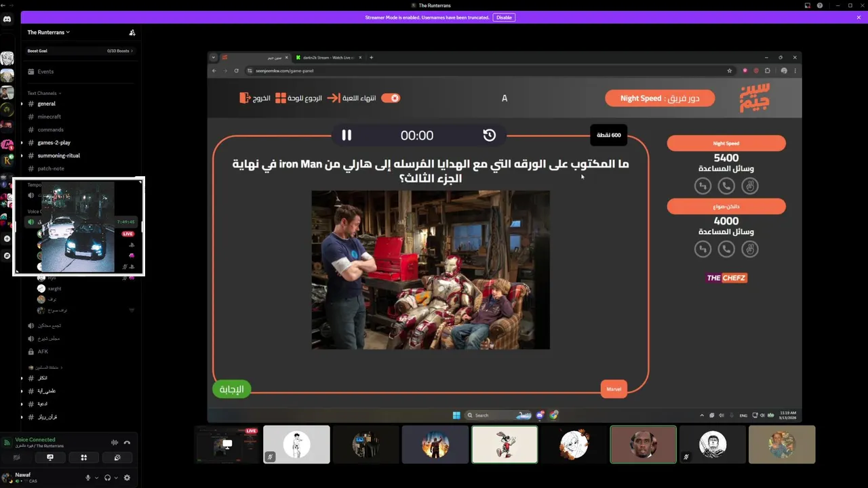Reset the timer with the circular arrow icon
This screenshot has width=868, height=488.
[490, 136]
